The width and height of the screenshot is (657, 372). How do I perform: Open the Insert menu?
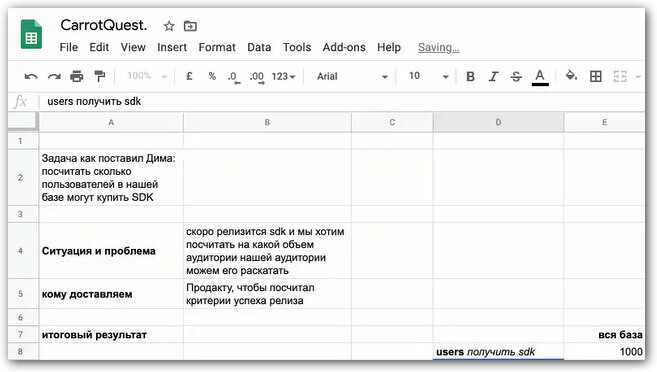tap(172, 47)
